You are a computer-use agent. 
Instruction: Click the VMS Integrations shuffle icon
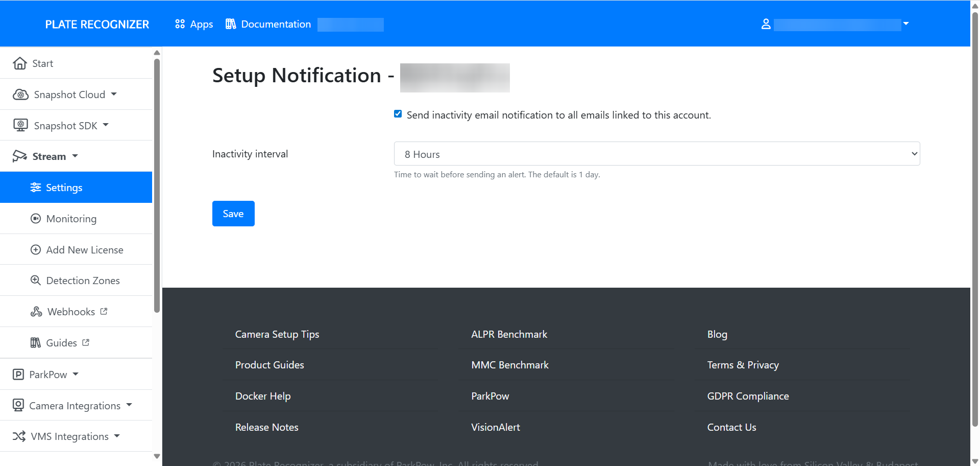click(19, 436)
